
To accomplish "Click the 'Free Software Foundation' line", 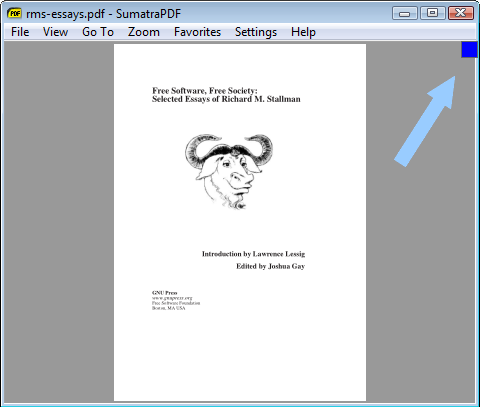I will coord(176,303).
